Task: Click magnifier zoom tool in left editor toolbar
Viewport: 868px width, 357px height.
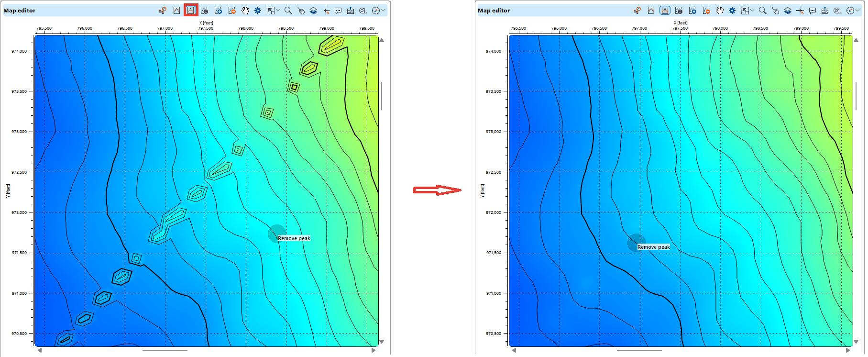Action: point(288,10)
